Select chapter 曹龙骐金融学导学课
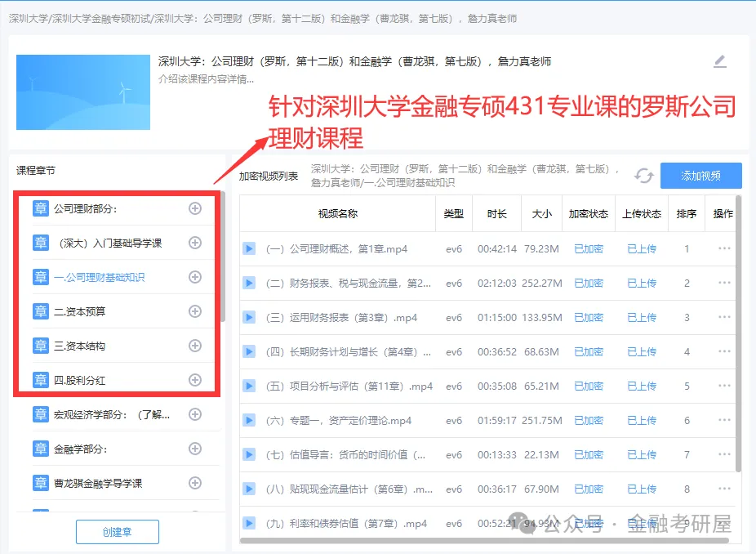756x554 pixels. pos(98,483)
